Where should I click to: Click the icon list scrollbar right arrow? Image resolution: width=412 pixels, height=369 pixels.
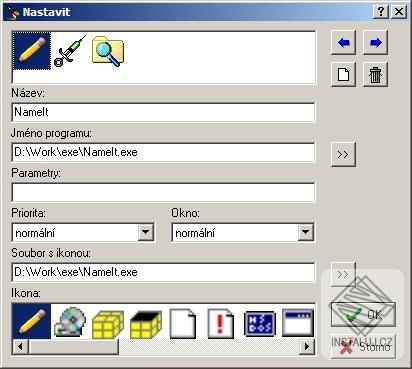306,347
